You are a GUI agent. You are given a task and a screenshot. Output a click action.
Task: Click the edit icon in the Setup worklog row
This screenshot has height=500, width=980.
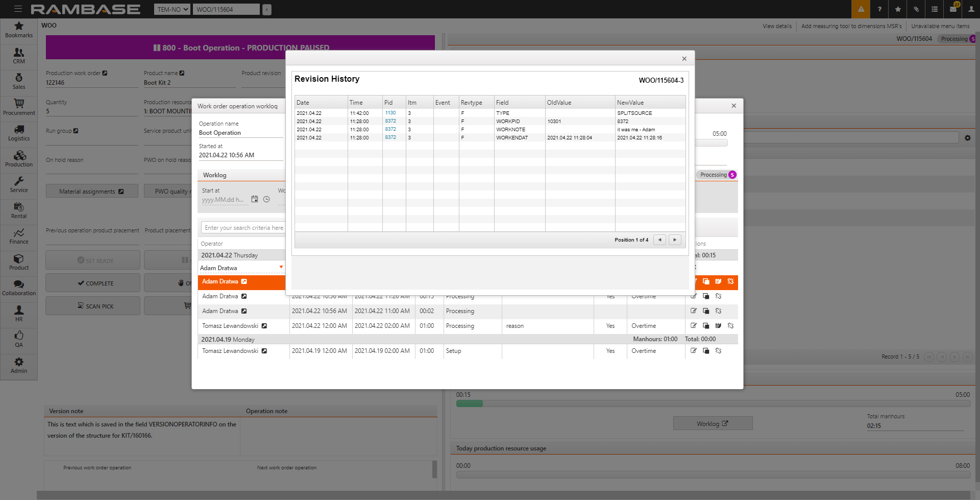694,351
